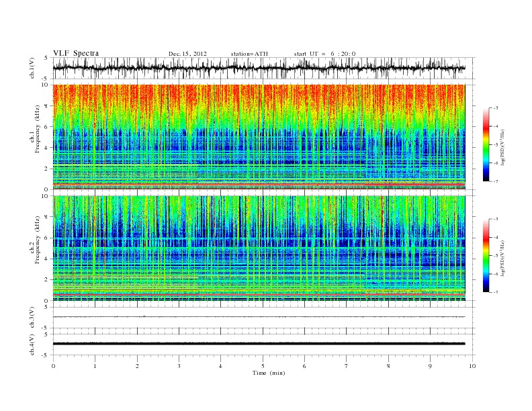Select the "Time (min)" axis title
The height and width of the screenshot is (411, 532).
269,373
